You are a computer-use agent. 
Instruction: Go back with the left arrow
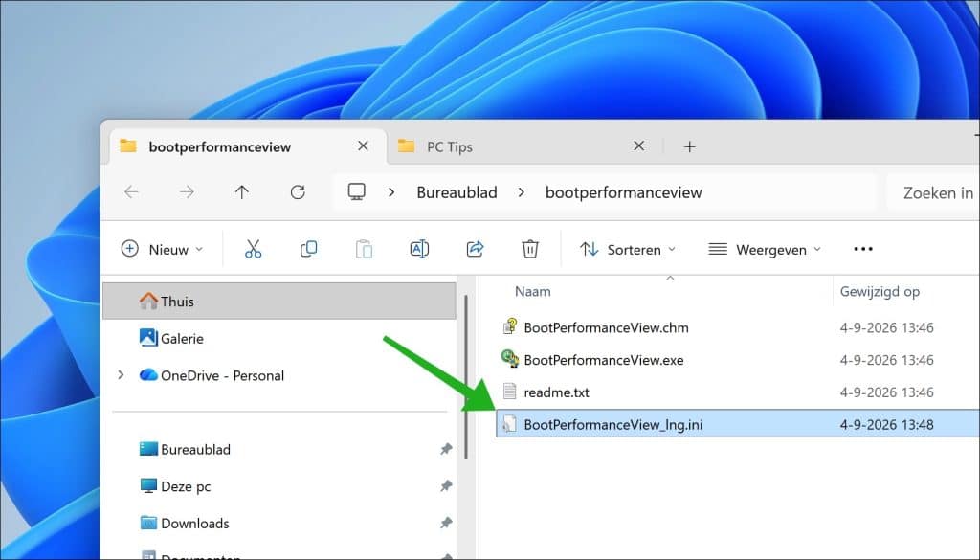[131, 191]
